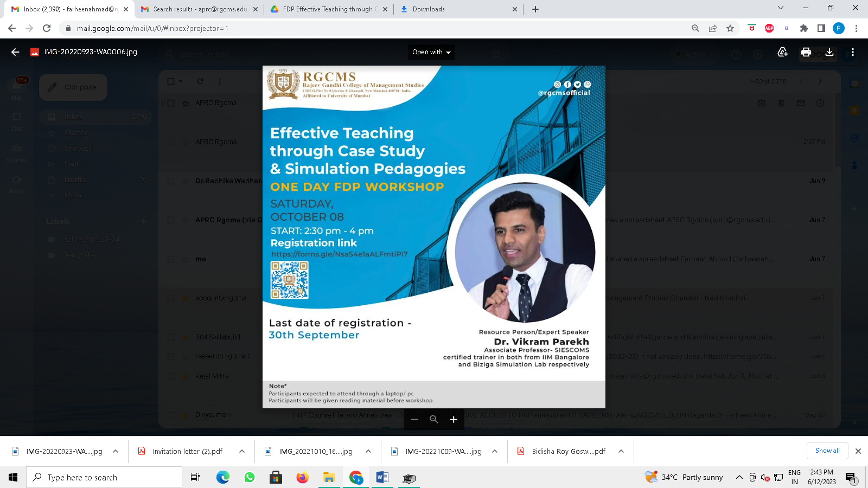
Task: Open weather widget 34°C Partly sunny
Action: click(684, 477)
